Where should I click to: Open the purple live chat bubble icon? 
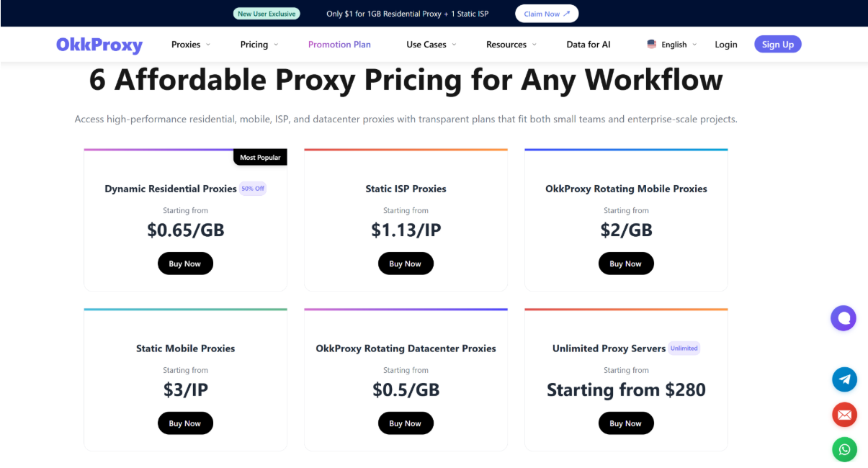coord(844,318)
